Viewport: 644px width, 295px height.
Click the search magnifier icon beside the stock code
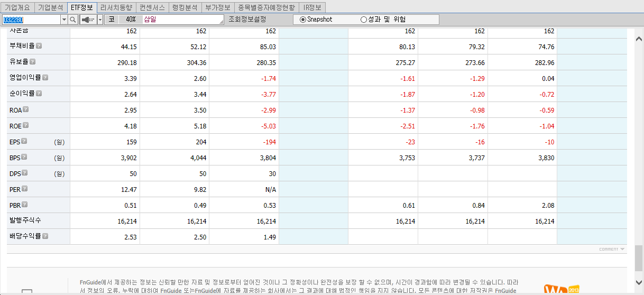point(73,20)
